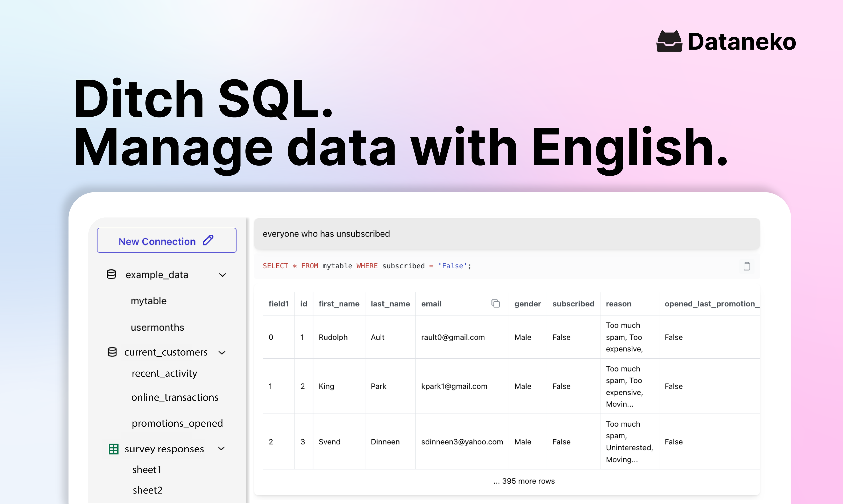The image size is (843, 504).
Task: Select online_transactions in the sidebar
Action: coord(175,397)
